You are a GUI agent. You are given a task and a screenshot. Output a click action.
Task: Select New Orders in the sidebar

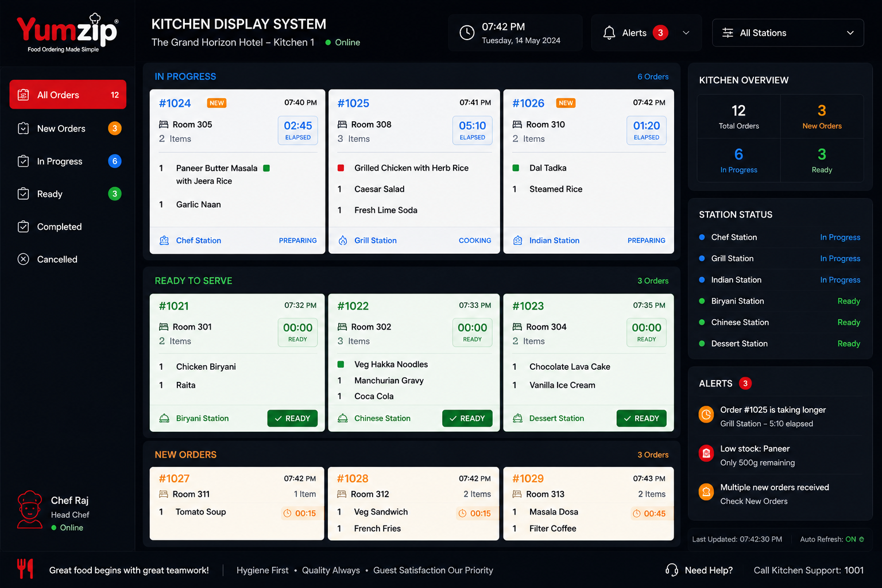point(68,129)
